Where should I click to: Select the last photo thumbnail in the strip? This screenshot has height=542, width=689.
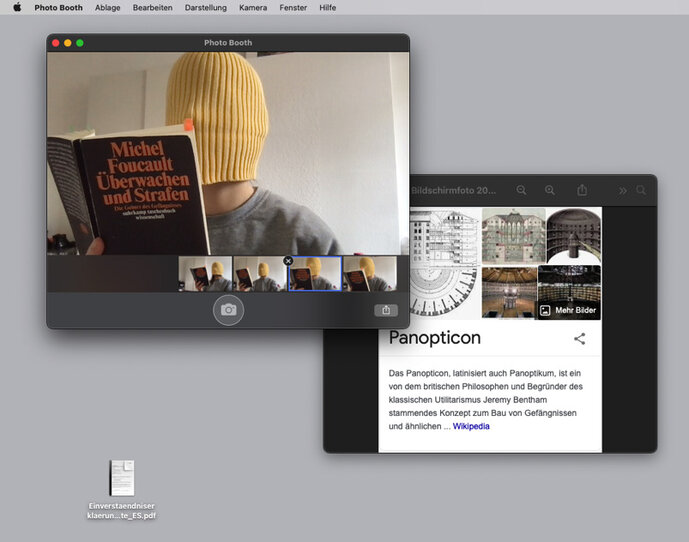pyautogui.click(x=369, y=274)
